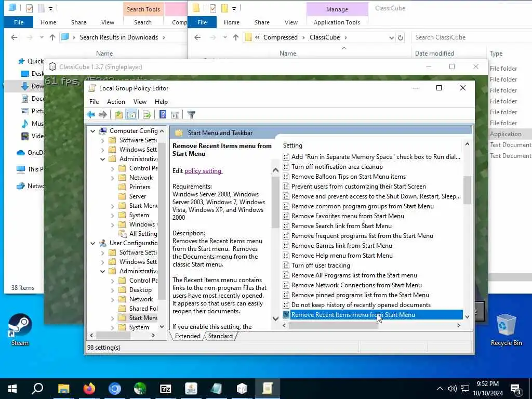Launch Firefox from the taskbar

click(x=89, y=389)
